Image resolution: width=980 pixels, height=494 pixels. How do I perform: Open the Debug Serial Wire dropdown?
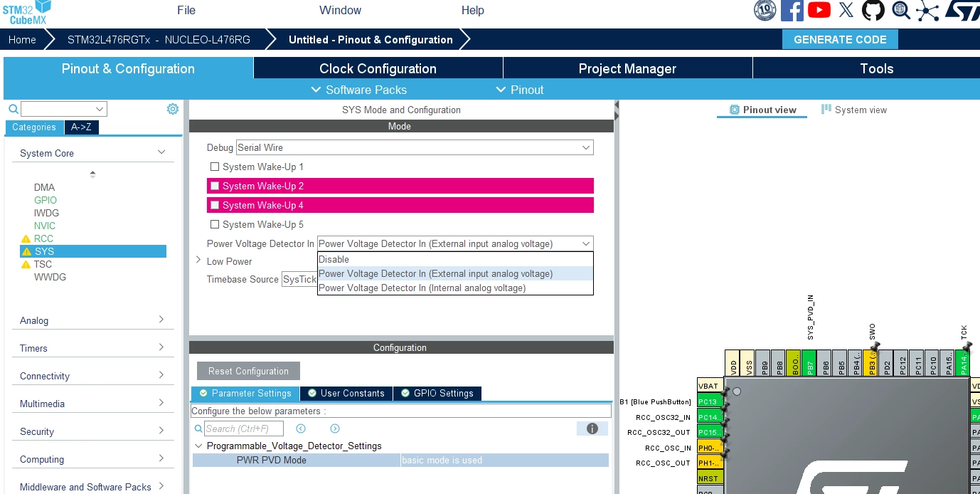point(415,147)
